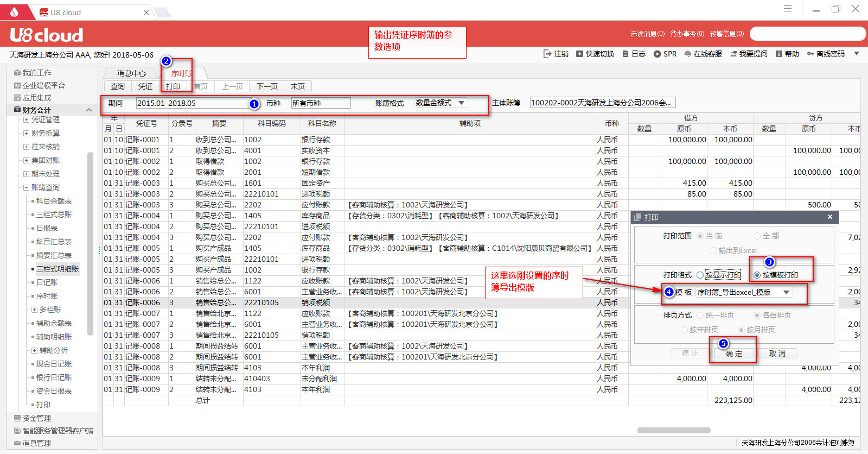Open 在线客服 online support icon
The height and width of the screenshot is (454, 868).
[x=687, y=54]
